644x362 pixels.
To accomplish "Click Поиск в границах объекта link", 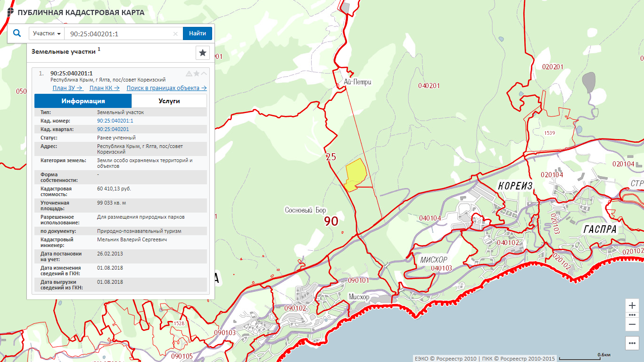I will [x=166, y=88].
